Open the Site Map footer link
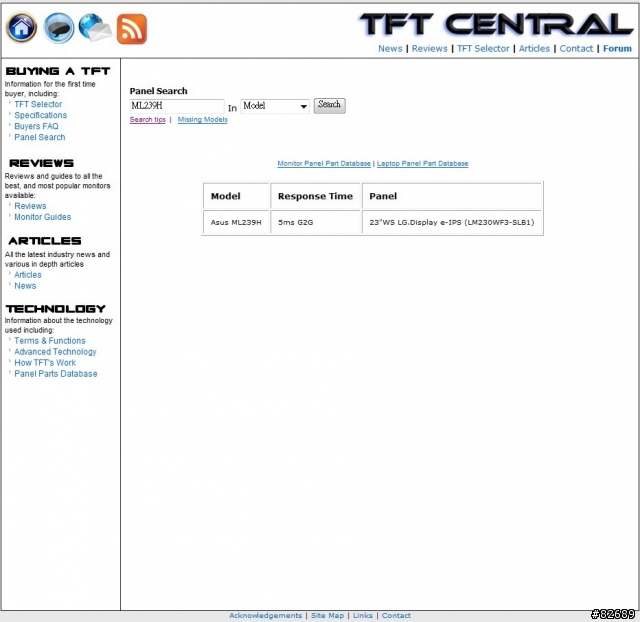Viewport: 640px width, 622px height. click(327, 615)
